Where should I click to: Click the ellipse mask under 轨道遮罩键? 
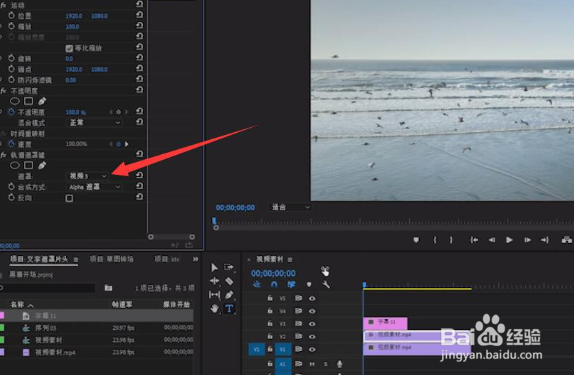15,166
